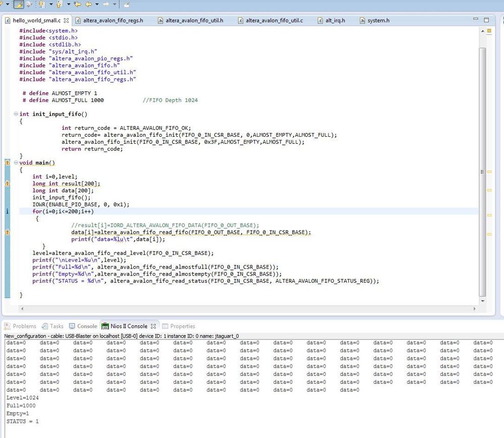504x438 pixels.
Task: Click warning marker next to result[200] line
Action: coord(7,184)
